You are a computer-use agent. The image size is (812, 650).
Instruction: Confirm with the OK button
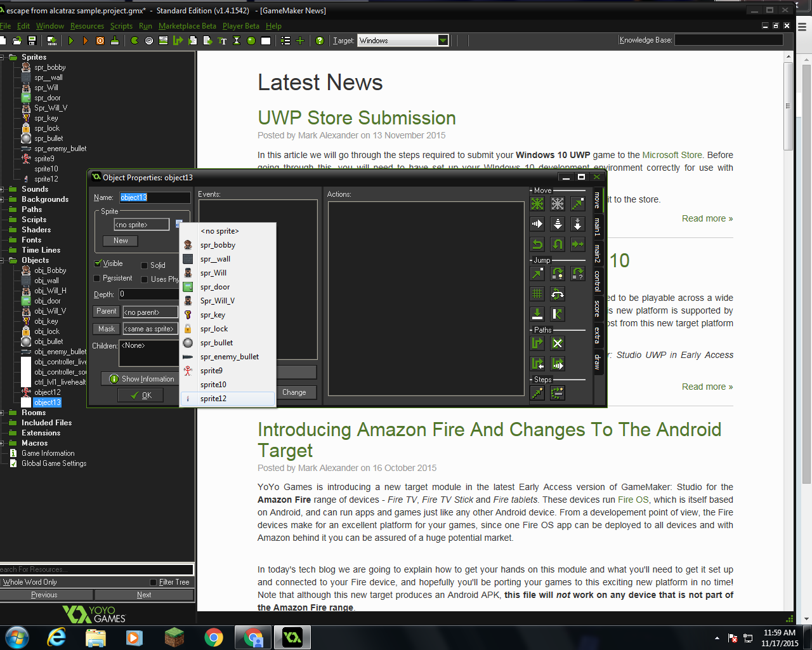(140, 395)
